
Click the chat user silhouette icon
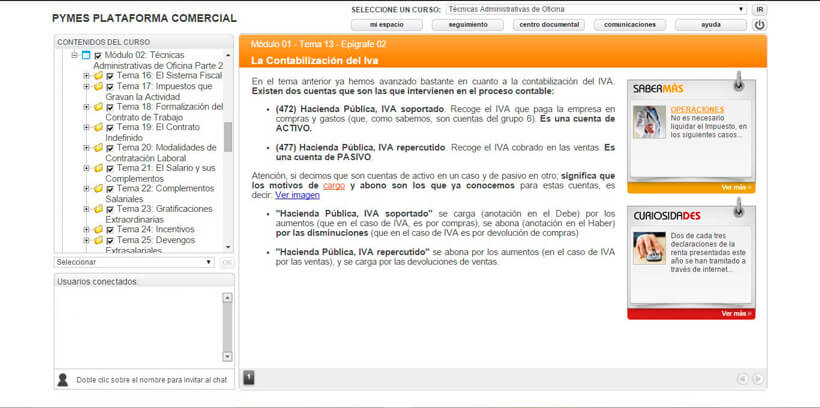pyautogui.click(x=62, y=380)
